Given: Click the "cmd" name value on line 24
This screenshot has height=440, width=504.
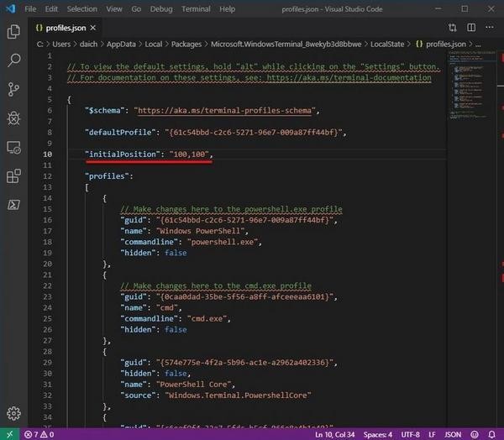Looking at the screenshot, I should tap(167, 307).
